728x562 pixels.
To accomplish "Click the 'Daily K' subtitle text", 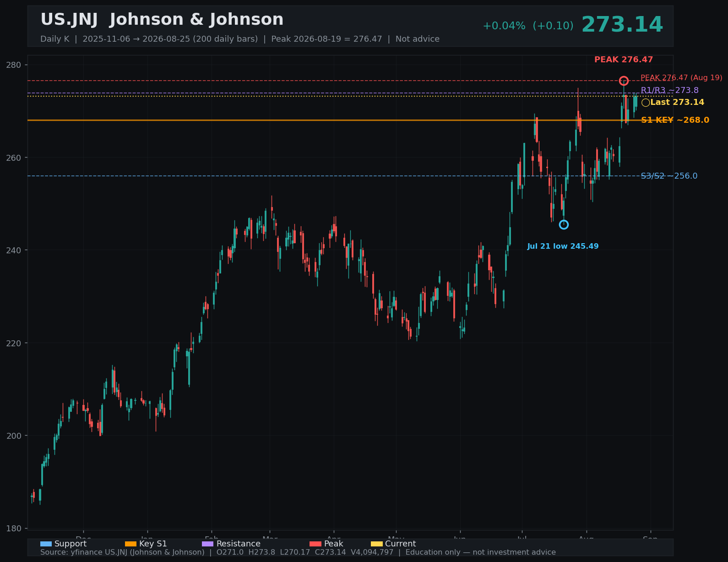I will 55,39.
